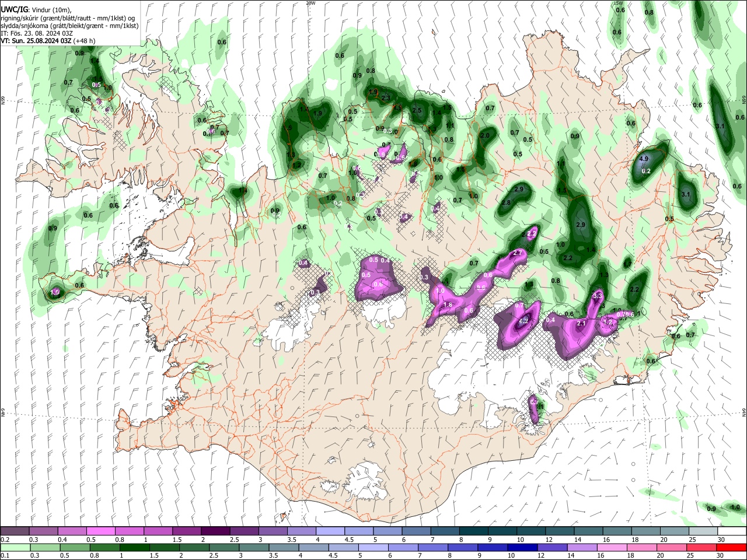Screen dimensions: 747x560
Task: Click the 12 label in the upper legend row
Action: 549,540
